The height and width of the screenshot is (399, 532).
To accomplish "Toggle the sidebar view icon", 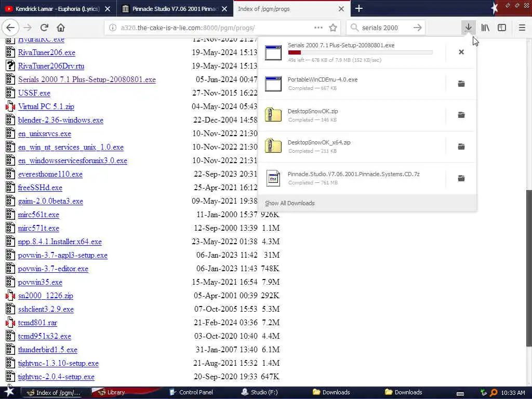I will (x=502, y=28).
